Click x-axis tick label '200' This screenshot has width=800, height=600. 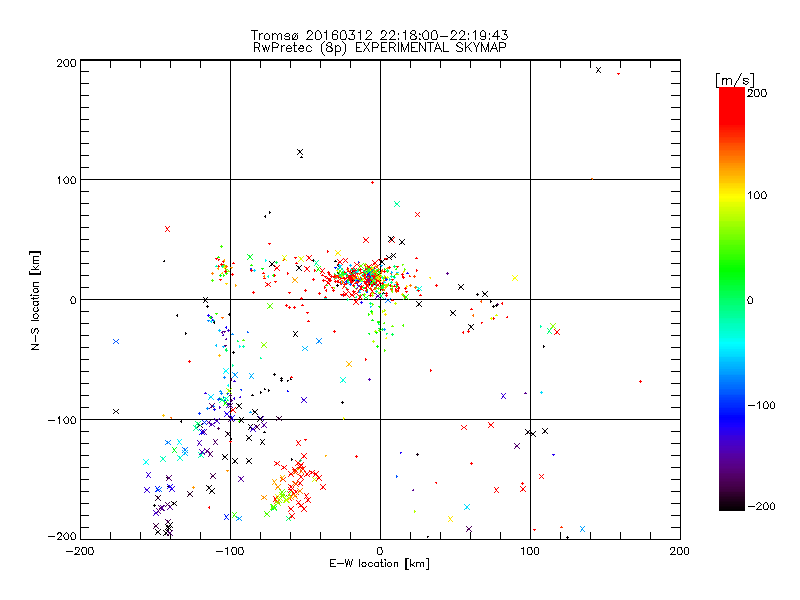point(680,551)
